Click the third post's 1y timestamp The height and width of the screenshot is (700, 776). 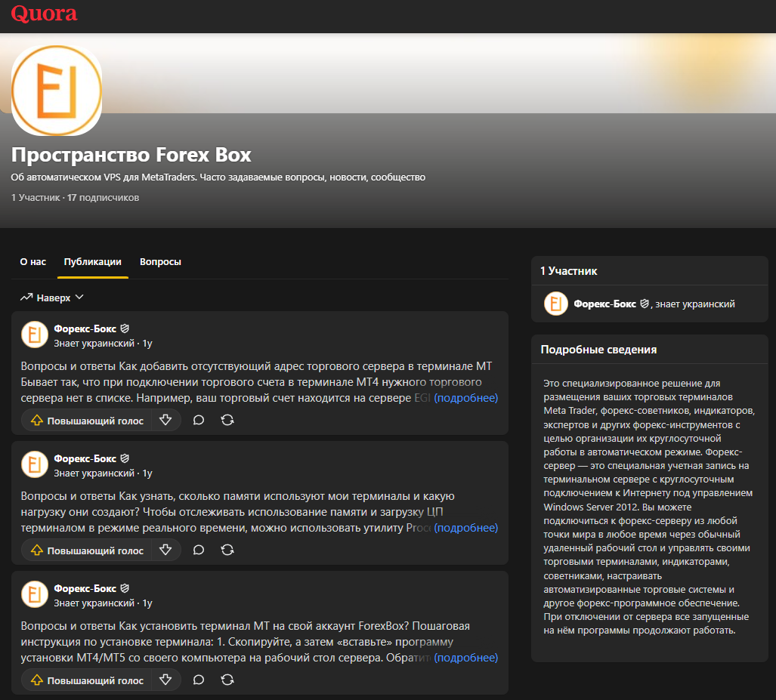click(x=147, y=603)
